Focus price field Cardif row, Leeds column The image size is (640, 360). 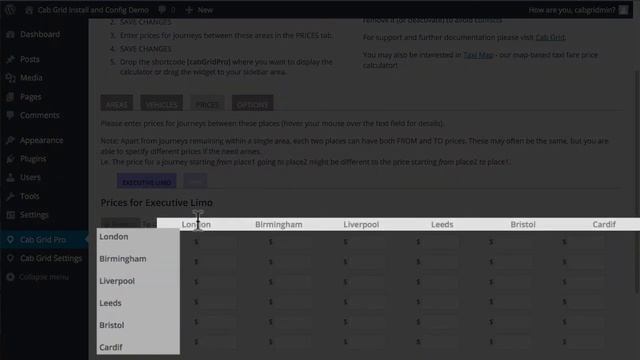click(439, 342)
